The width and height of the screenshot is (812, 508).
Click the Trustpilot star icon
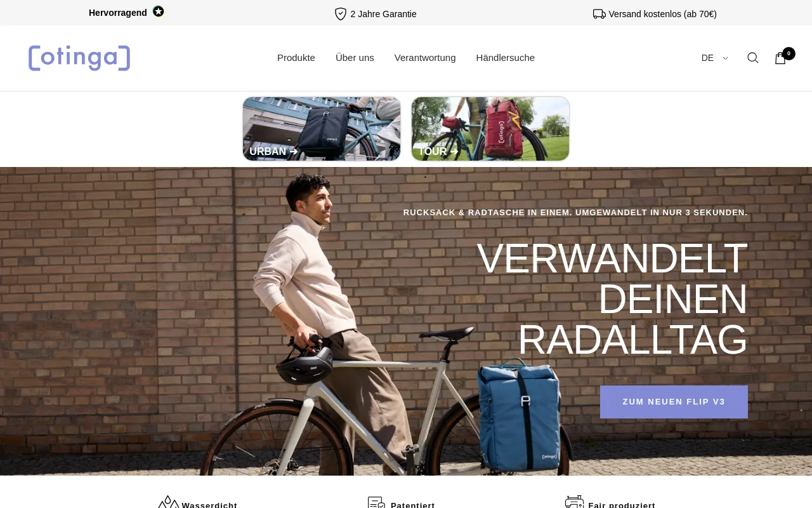coord(158,11)
